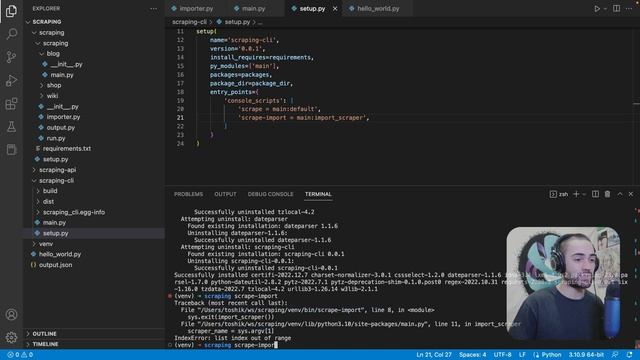Image resolution: width=640 pixels, height=360 pixels.
Task: Split the terminal panel
Action: pyautogui.click(x=595, y=194)
